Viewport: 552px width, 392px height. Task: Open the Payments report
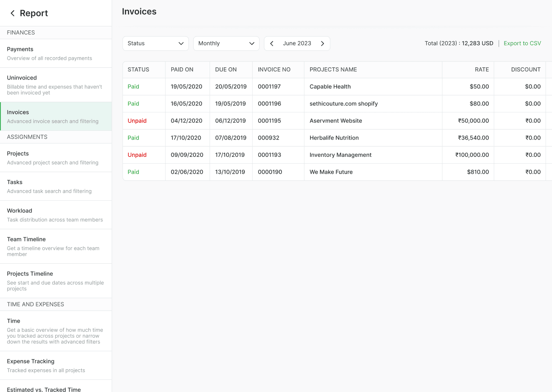coord(20,49)
